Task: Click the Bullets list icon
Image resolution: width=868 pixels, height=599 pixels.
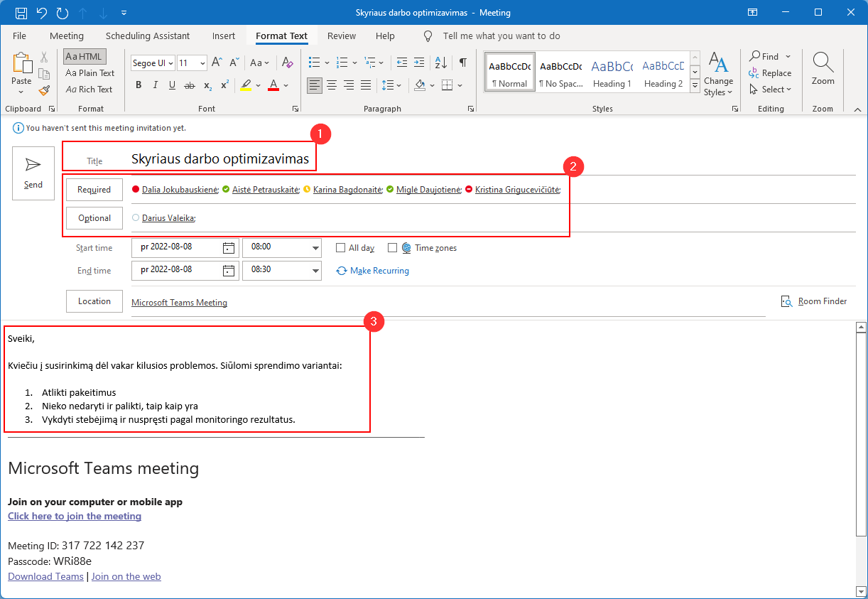Action: pyautogui.click(x=315, y=63)
